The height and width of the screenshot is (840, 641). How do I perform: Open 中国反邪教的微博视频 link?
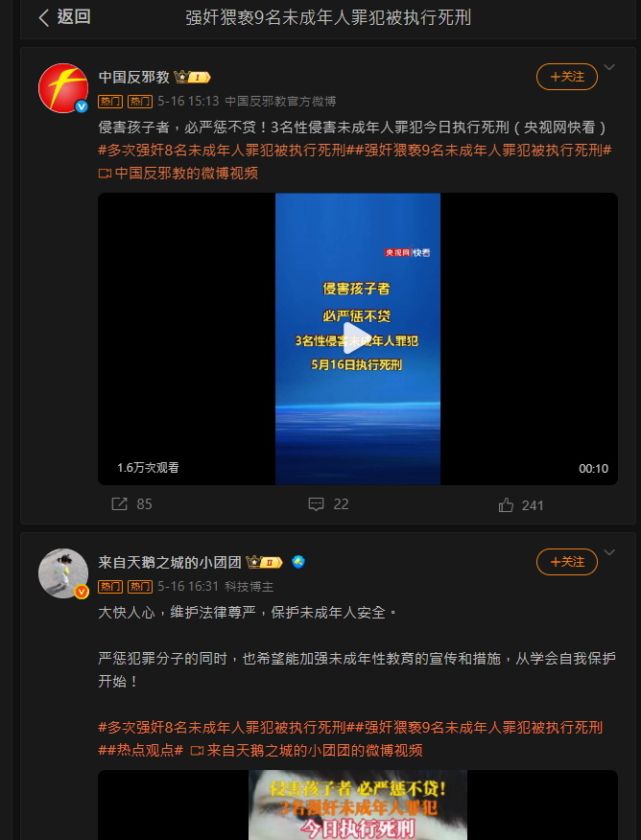[x=178, y=173]
